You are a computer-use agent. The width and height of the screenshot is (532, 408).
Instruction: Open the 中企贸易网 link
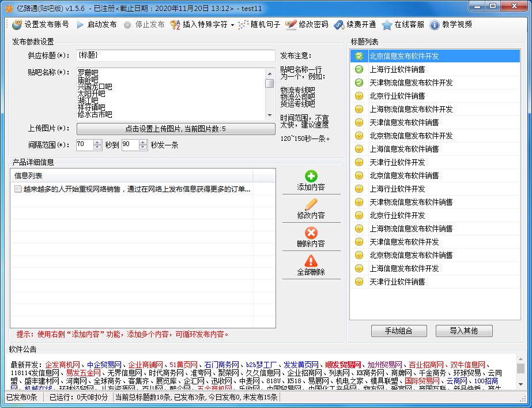tap(104, 365)
